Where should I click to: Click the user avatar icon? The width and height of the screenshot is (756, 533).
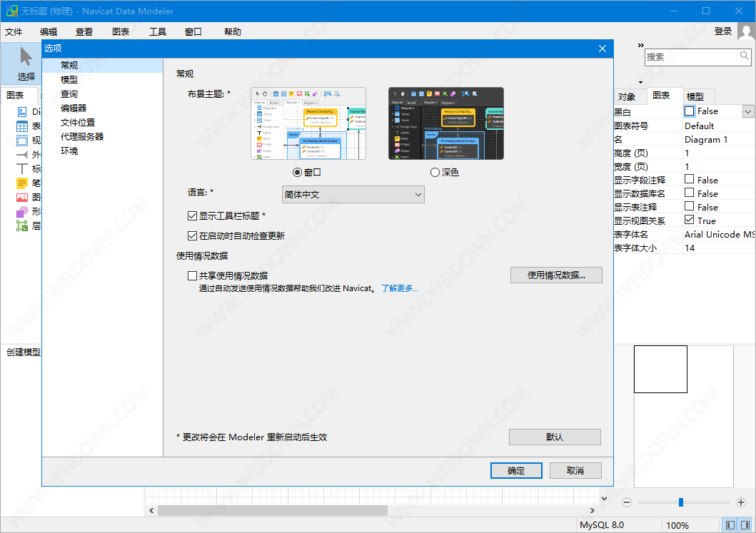(746, 33)
